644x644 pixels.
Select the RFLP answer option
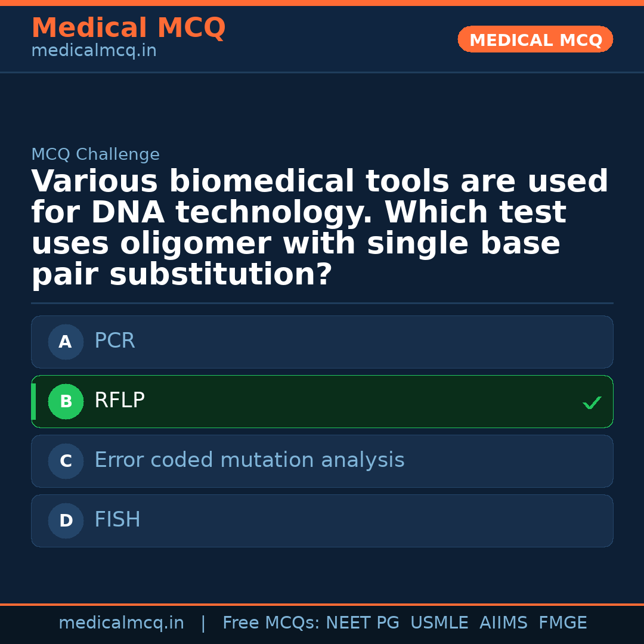coord(322,401)
